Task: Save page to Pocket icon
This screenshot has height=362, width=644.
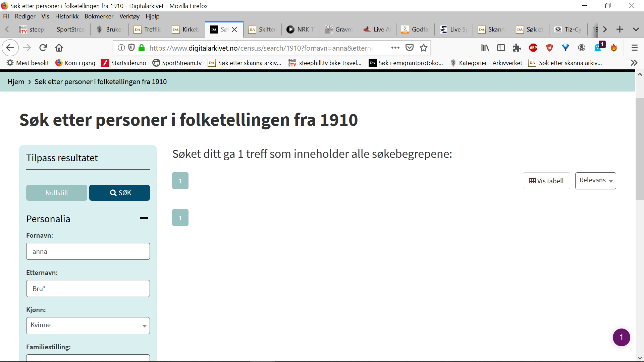Action: coord(410,48)
